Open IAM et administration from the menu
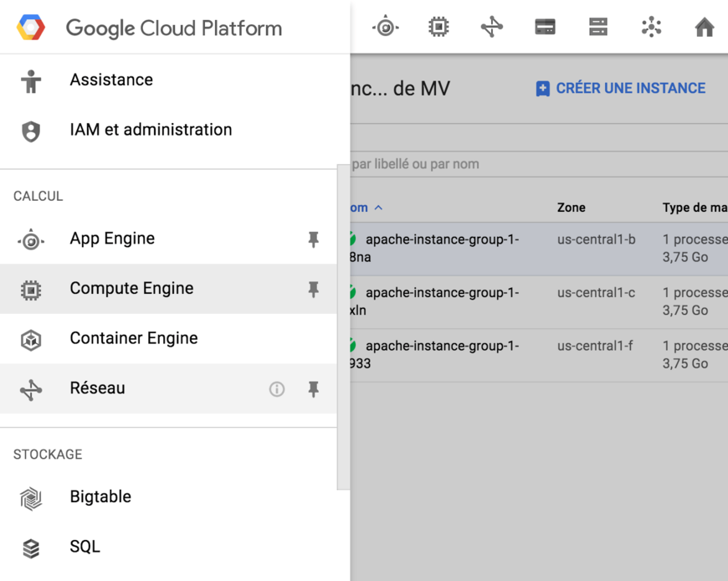The width and height of the screenshot is (728, 581). 151,130
